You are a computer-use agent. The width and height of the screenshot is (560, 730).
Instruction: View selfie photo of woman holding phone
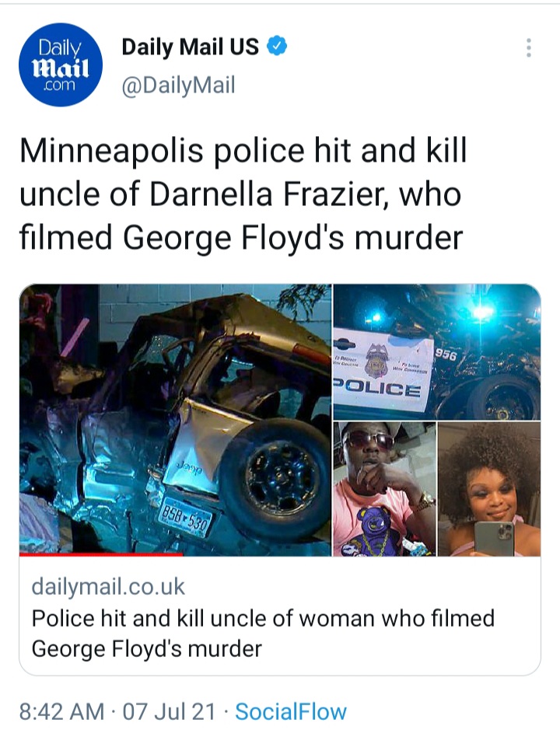point(489,489)
